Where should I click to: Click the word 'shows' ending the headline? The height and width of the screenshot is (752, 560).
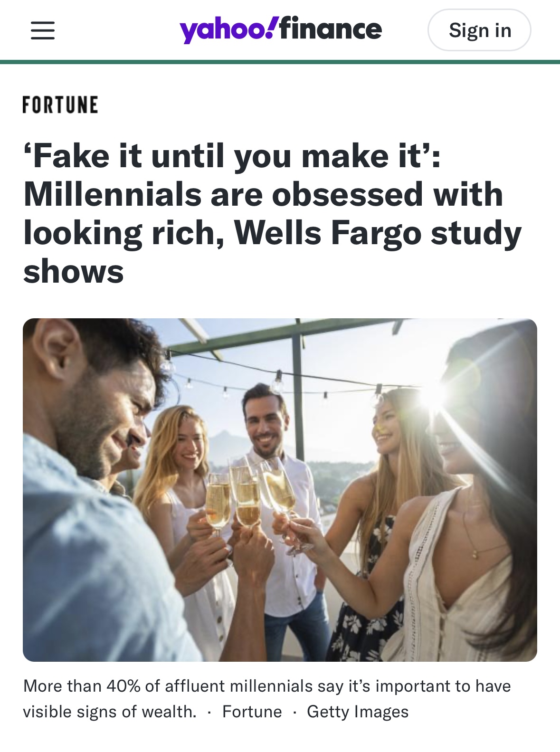(74, 271)
